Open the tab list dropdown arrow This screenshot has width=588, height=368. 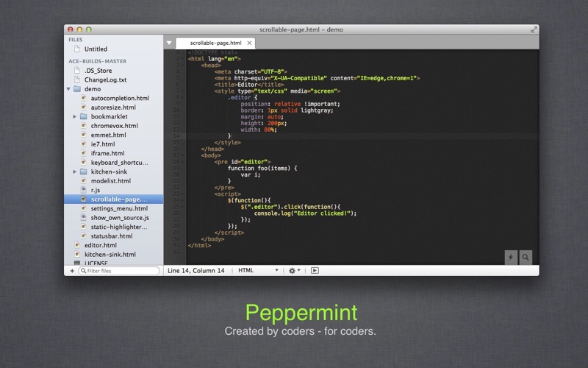(x=169, y=43)
